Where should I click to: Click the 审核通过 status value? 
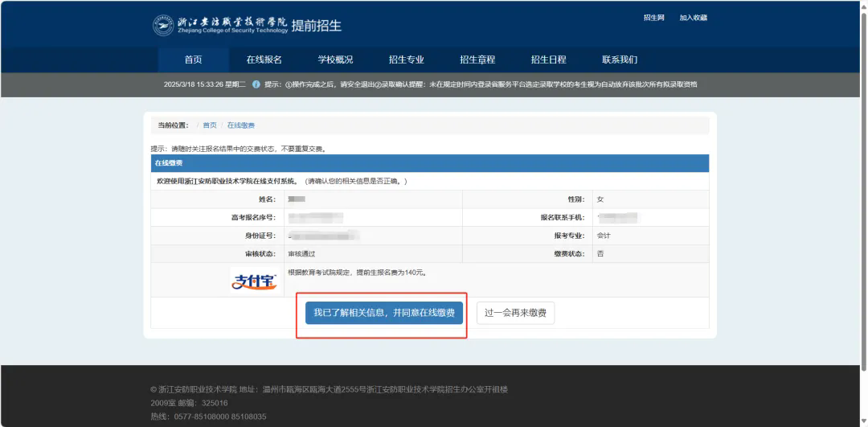[302, 254]
